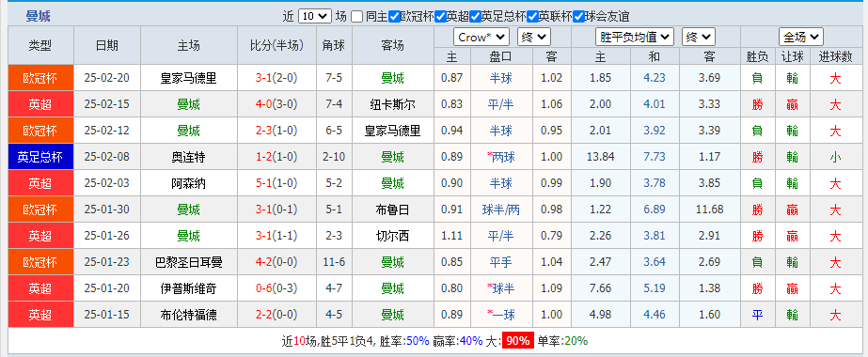Open the recent matches count dropdown showing 10

click(x=314, y=17)
